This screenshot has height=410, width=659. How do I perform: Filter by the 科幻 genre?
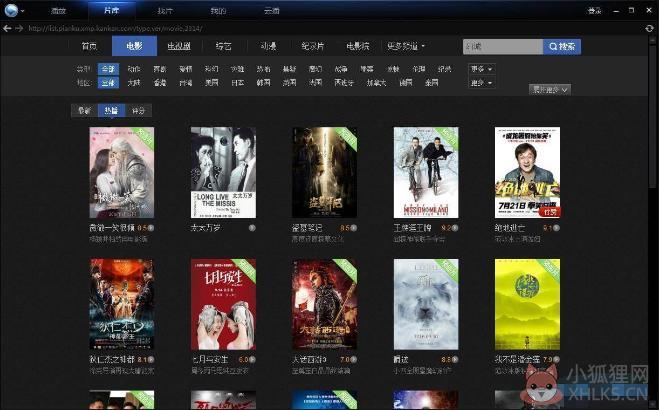[211, 69]
